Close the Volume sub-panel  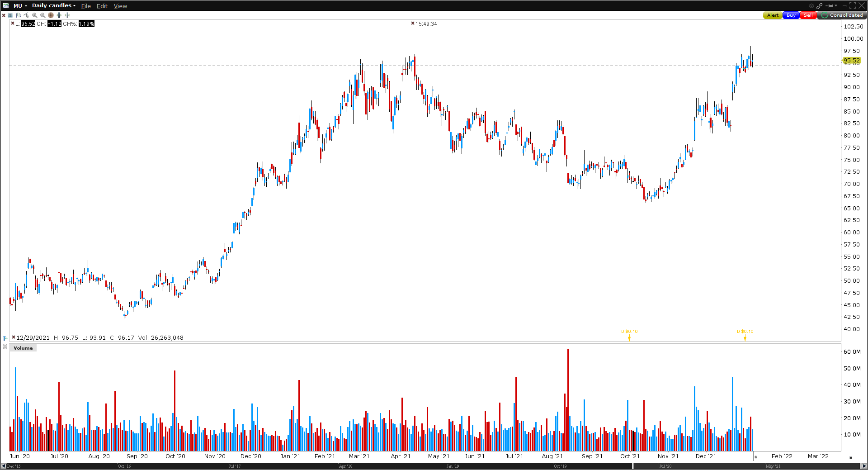coord(5,347)
